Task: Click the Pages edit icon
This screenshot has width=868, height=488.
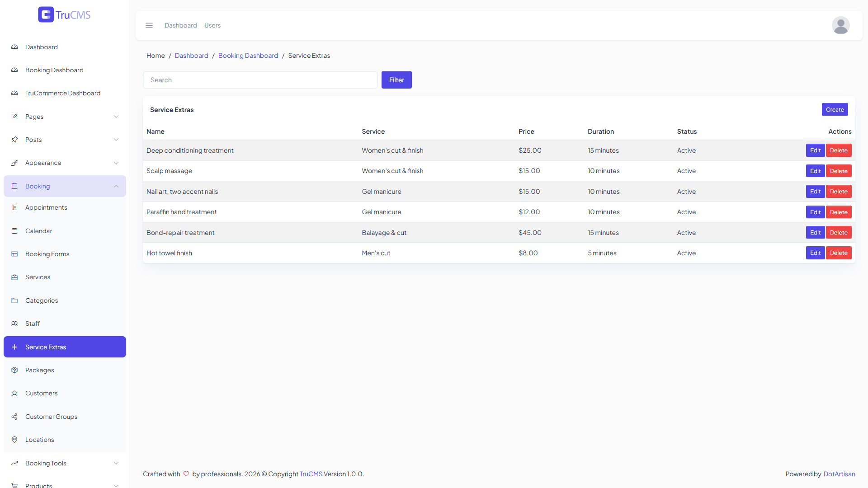Action: (14, 117)
